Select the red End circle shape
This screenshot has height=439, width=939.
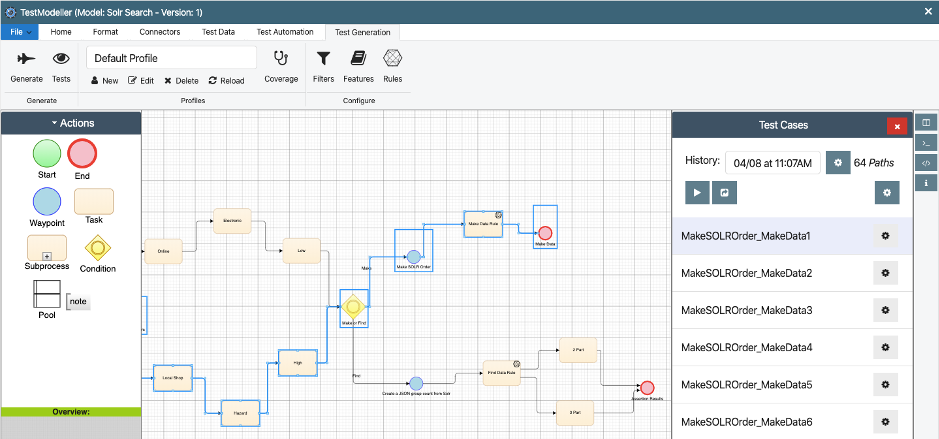point(82,154)
